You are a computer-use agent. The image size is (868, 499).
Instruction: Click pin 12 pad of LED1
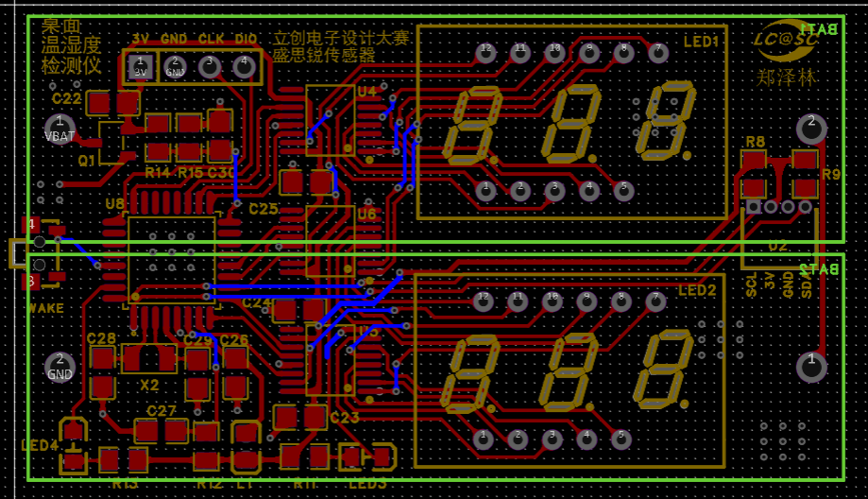tap(486, 53)
